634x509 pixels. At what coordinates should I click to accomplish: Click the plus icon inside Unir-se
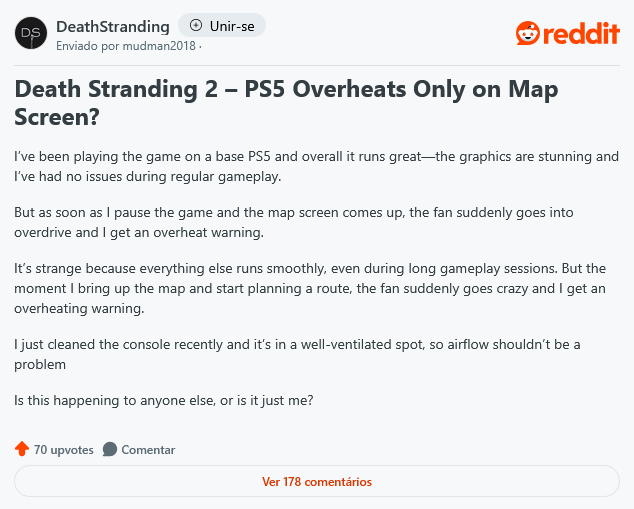(196, 25)
